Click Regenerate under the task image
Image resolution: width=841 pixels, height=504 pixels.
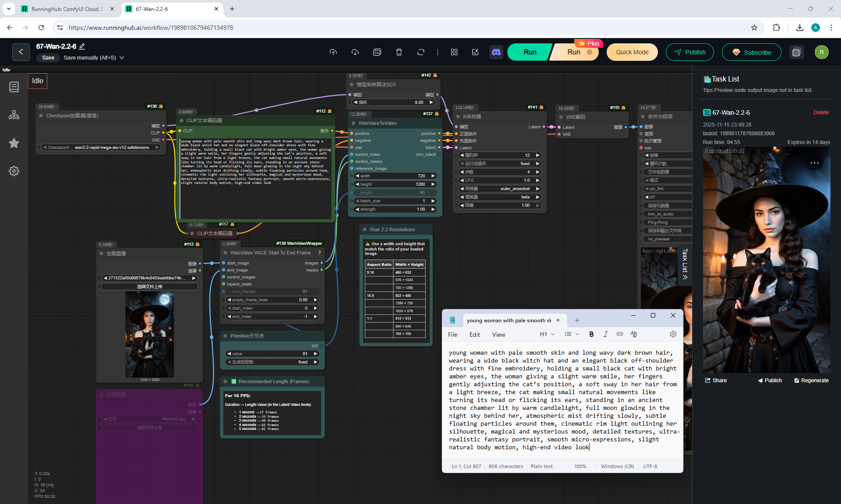811,381
